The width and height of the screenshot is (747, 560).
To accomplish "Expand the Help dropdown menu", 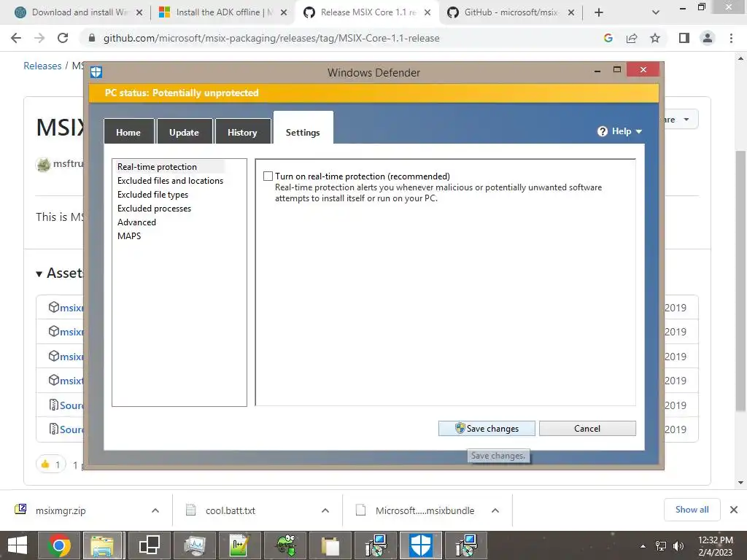I will [x=620, y=131].
